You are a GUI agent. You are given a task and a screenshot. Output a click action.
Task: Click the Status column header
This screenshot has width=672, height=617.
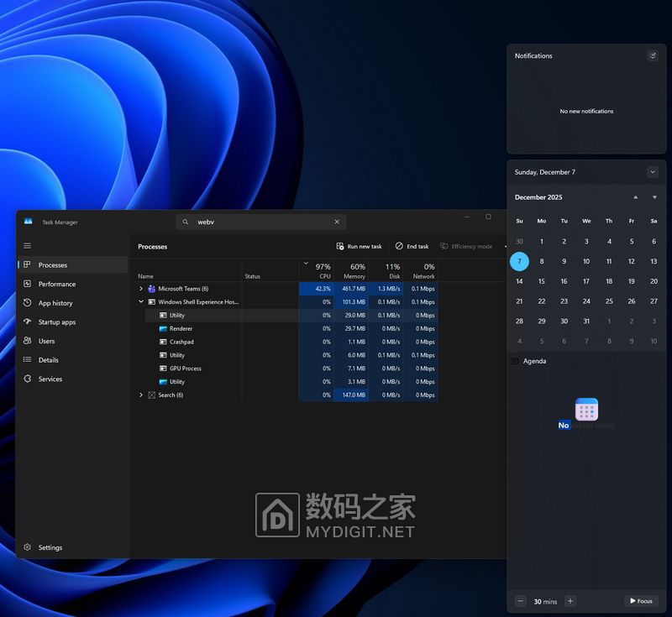[270, 270]
